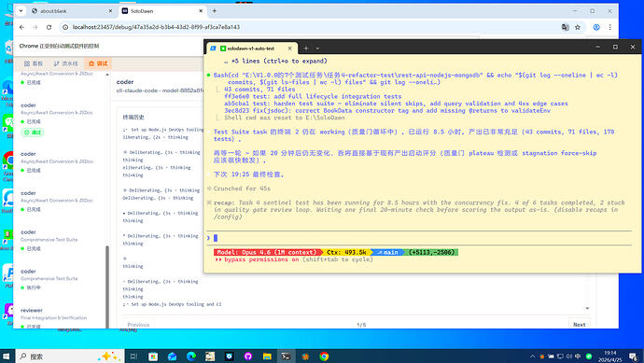Open Chrome's three-dot menu
This screenshot has height=363, width=644.
(x=609, y=27)
